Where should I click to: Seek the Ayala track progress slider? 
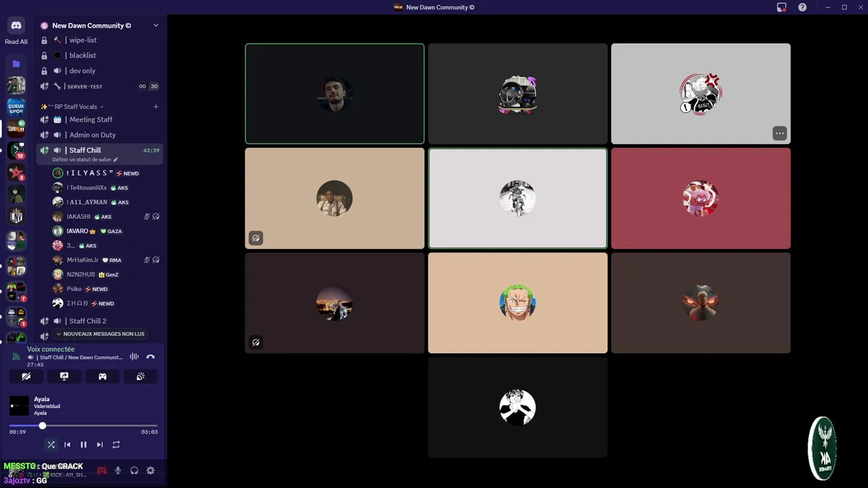[x=83, y=426]
